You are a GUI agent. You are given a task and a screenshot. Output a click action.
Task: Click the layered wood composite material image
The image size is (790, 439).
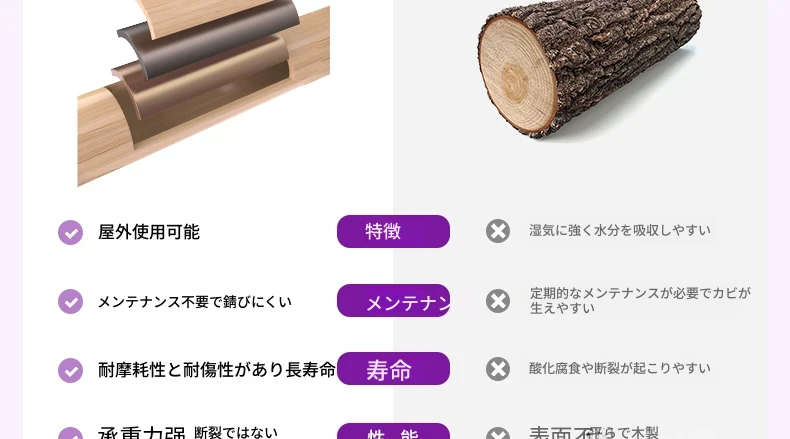point(204,93)
